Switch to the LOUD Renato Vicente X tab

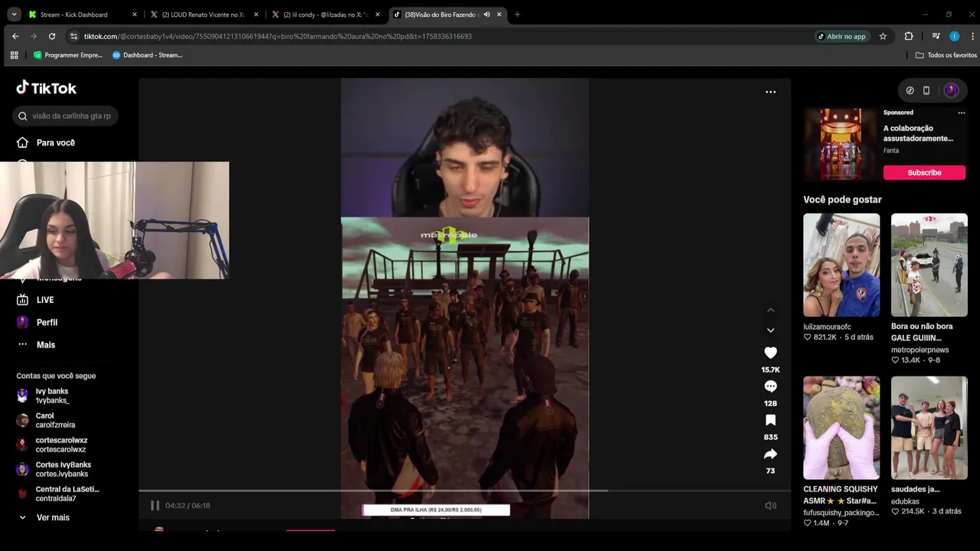click(x=202, y=15)
